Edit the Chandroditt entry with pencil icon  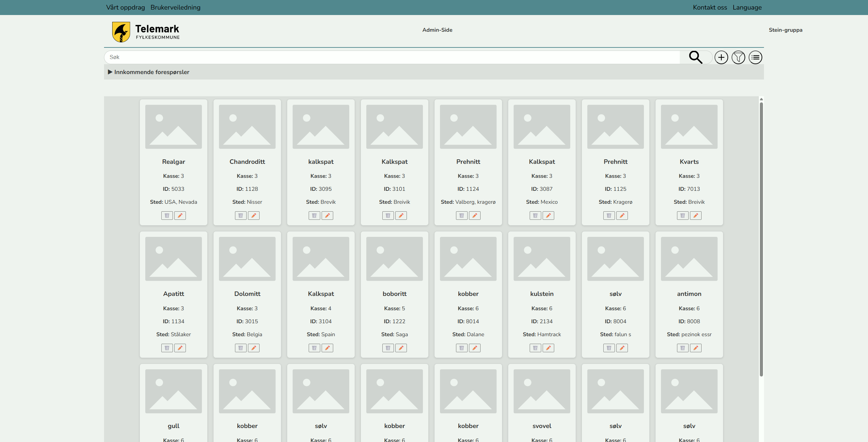pyautogui.click(x=253, y=216)
